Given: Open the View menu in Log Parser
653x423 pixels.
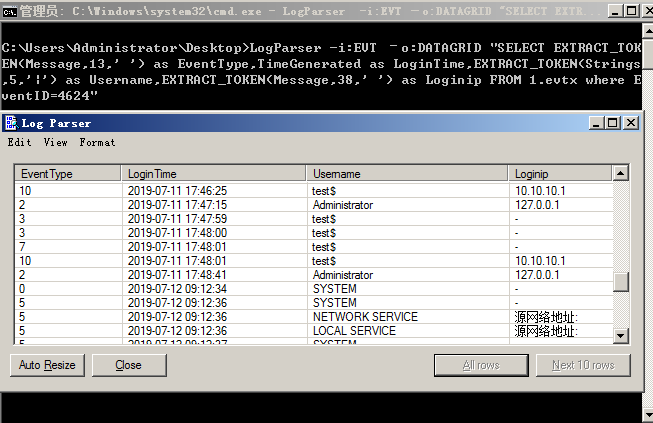Looking at the screenshot, I should [55, 142].
